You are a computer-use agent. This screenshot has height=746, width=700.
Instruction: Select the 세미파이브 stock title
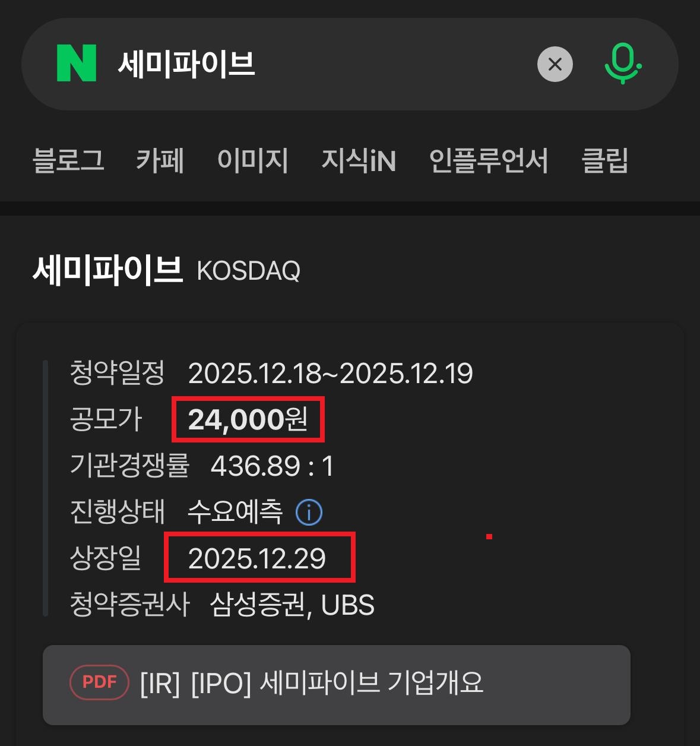point(109,270)
